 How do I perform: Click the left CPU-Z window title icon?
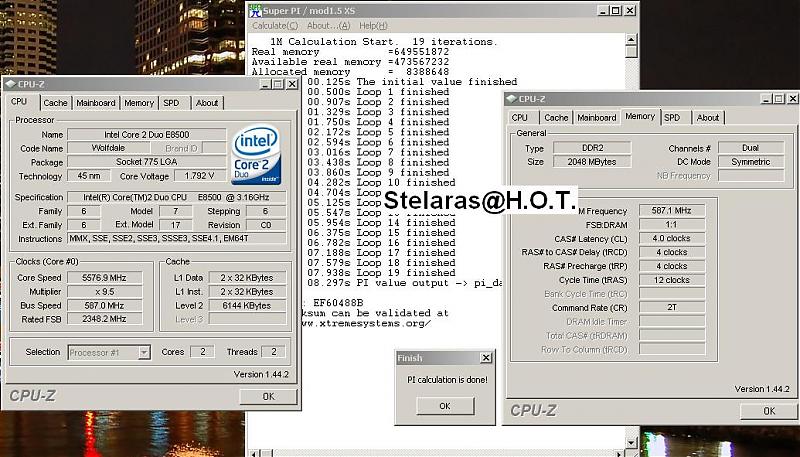10,84
